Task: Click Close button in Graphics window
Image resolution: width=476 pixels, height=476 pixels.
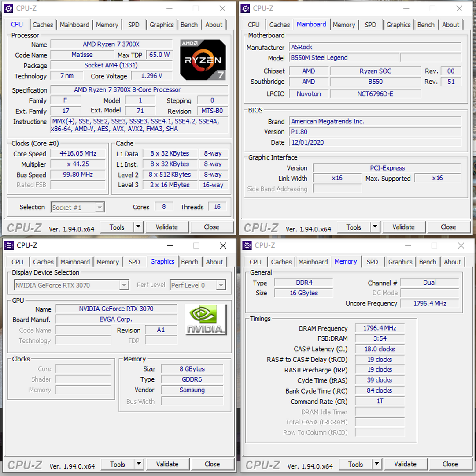Action: tap(212, 464)
